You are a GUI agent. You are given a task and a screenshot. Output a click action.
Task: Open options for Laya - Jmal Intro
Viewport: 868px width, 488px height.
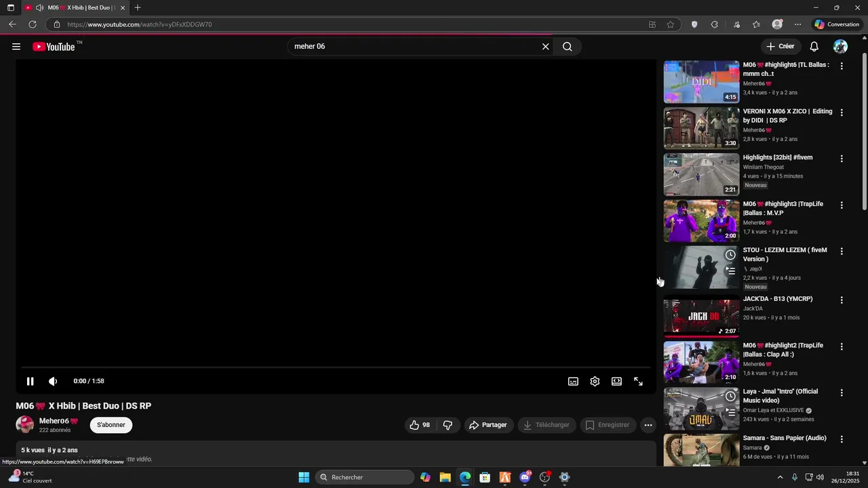(x=842, y=392)
